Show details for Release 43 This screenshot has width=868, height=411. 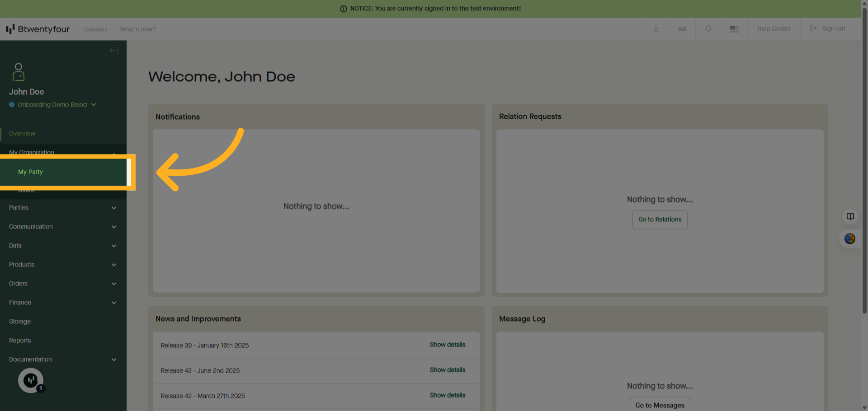447,370
